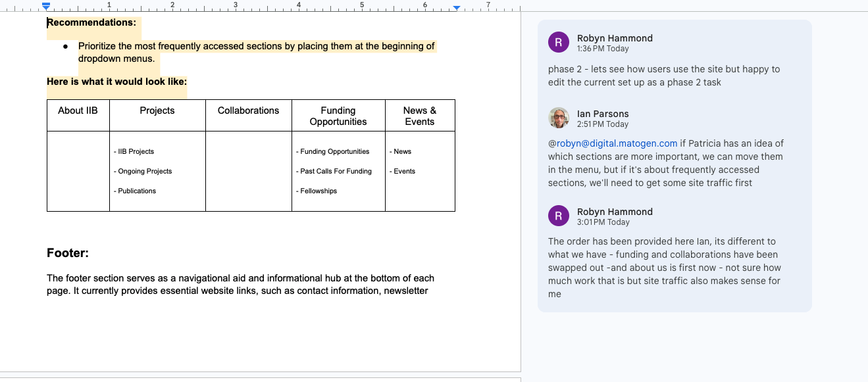Click the News & Events header cell
The image size is (868, 382).
click(419, 116)
